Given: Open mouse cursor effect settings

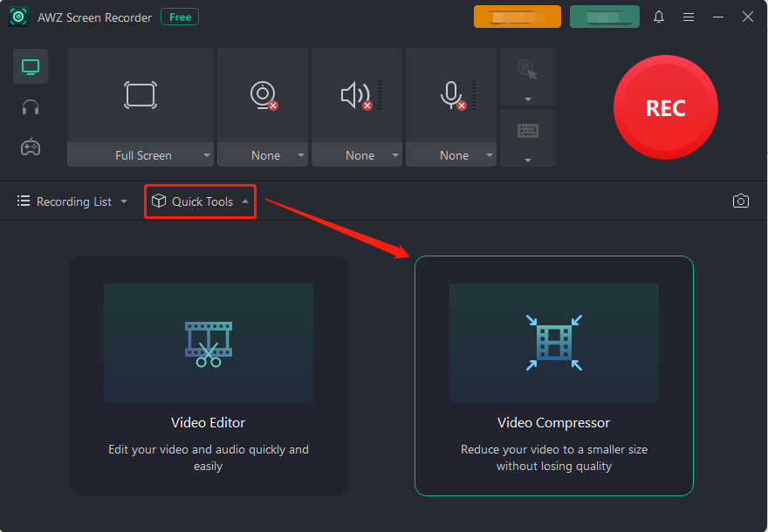Looking at the screenshot, I should (527, 76).
